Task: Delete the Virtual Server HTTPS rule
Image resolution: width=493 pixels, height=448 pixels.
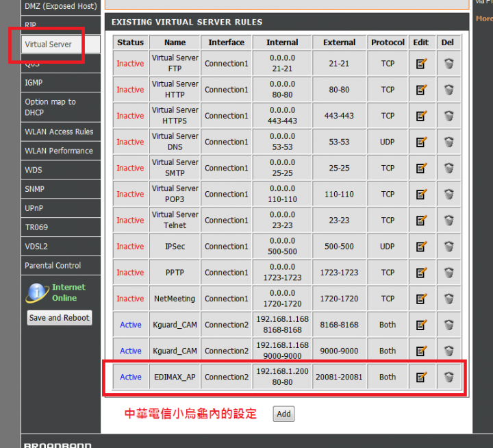Action: pos(448,116)
